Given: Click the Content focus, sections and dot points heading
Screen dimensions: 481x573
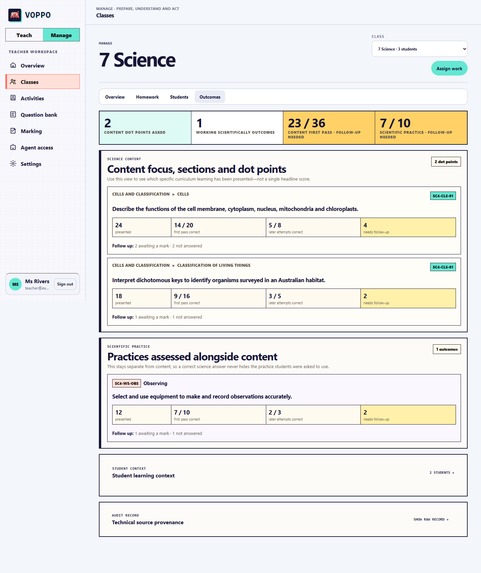Looking at the screenshot, I should [197, 169].
